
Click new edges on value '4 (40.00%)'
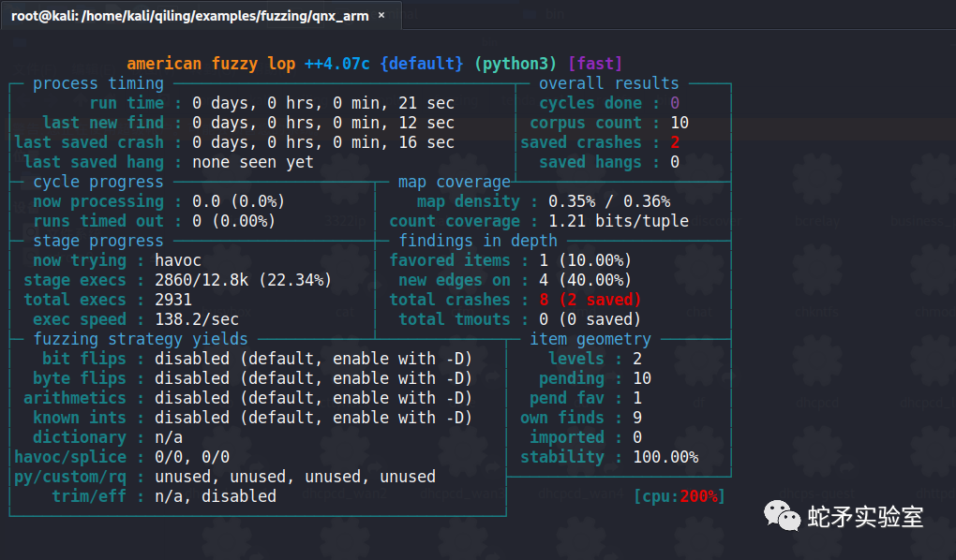(585, 280)
